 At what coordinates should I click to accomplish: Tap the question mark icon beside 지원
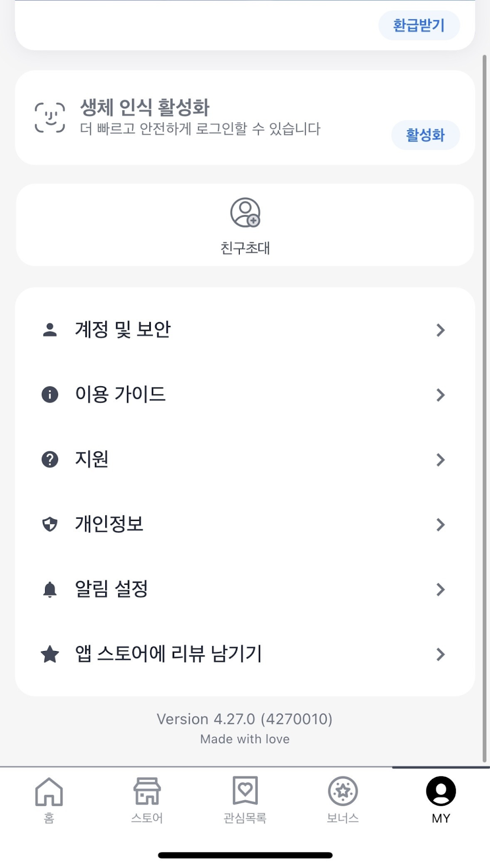[50, 459]
